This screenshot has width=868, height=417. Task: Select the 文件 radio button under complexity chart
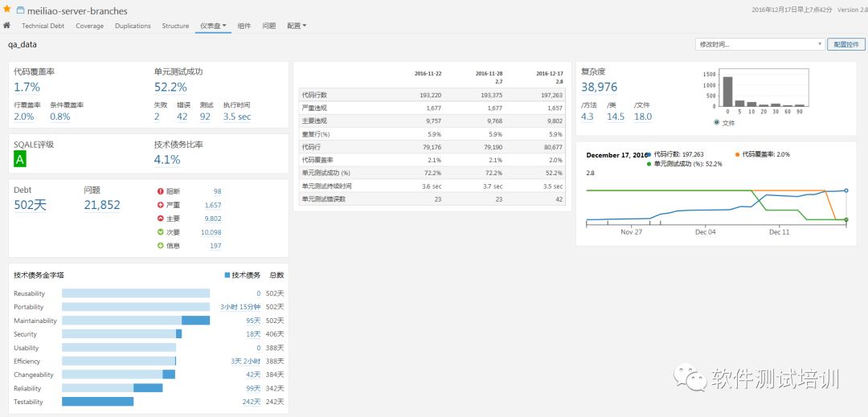pyautogui.click(x=718, y=122)
